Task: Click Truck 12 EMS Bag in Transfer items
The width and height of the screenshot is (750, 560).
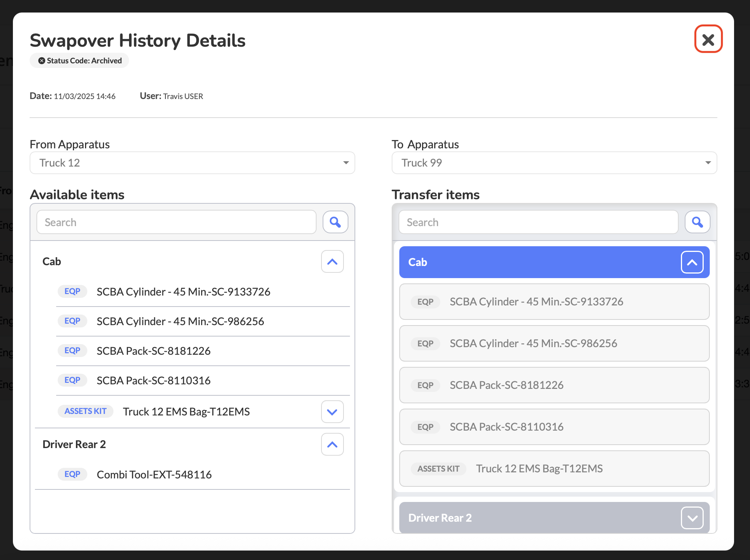Action: [539, 469]
